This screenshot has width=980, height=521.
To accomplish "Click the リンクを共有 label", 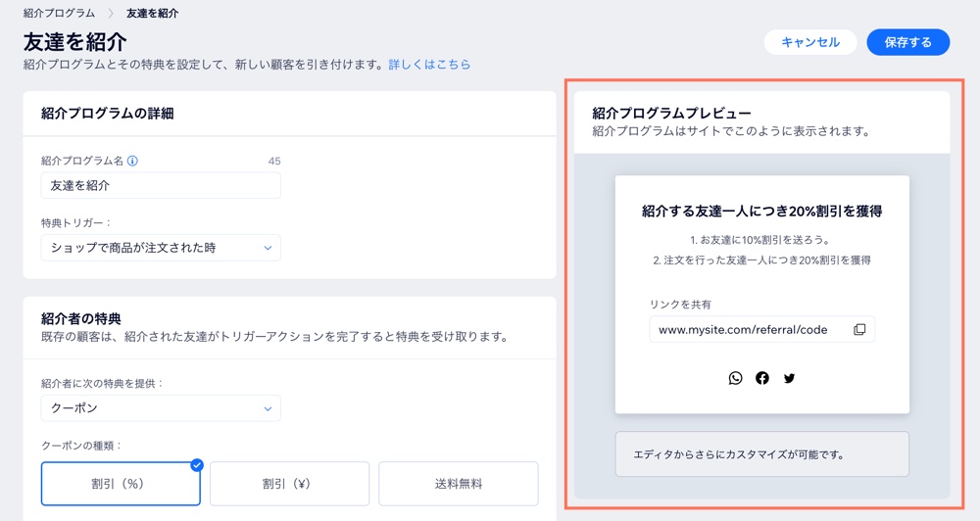I will 681,305.
